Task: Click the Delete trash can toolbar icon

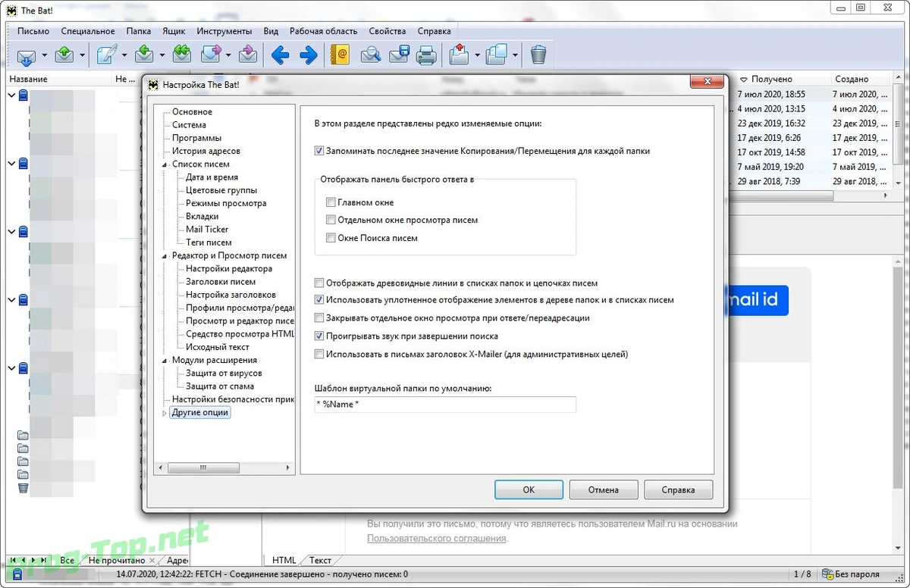Action: (538, 55)
